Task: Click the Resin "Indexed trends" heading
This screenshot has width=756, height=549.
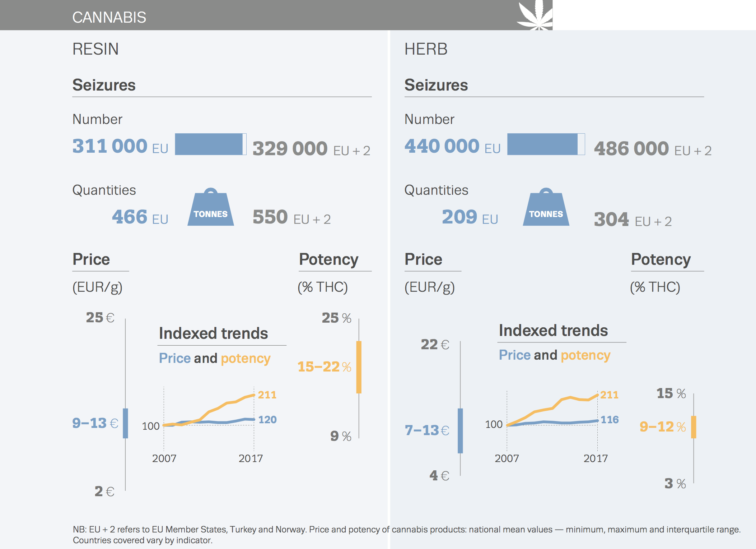Action: point(213,333)
